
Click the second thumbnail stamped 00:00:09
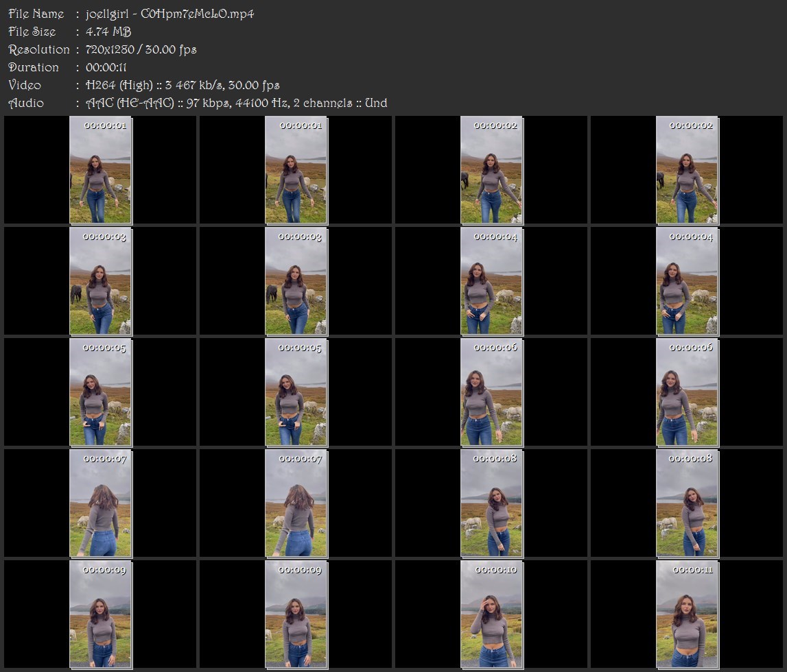[296, 615]
